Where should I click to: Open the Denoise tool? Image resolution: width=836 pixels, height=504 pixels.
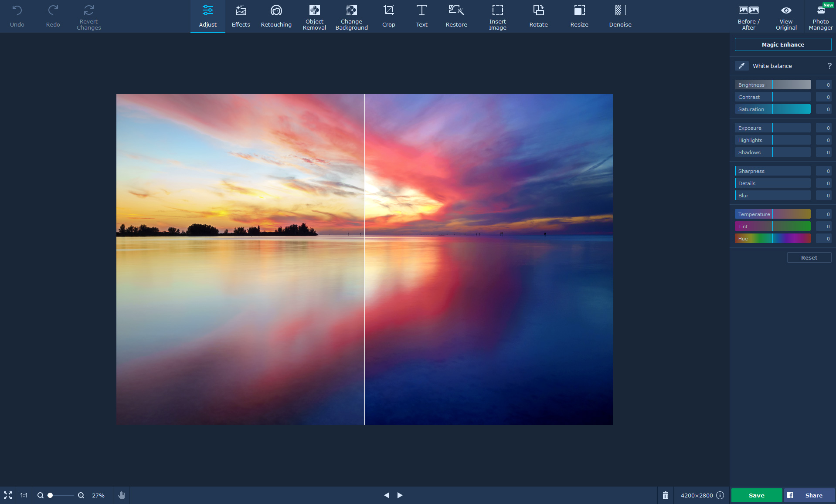click(x=620, y=17)
